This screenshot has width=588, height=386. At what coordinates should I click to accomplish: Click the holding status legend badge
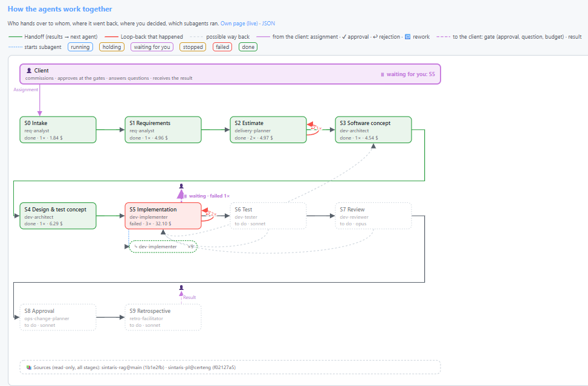112,47
